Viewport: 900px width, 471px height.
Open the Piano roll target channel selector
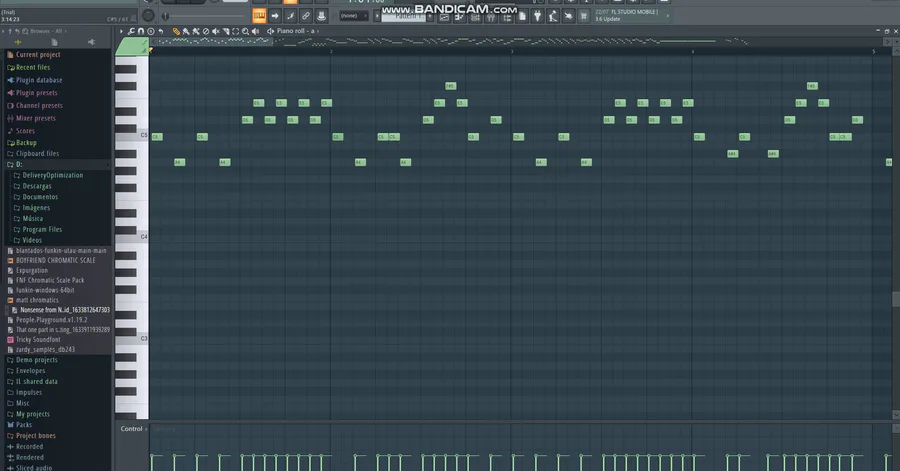tap(296, 31)
